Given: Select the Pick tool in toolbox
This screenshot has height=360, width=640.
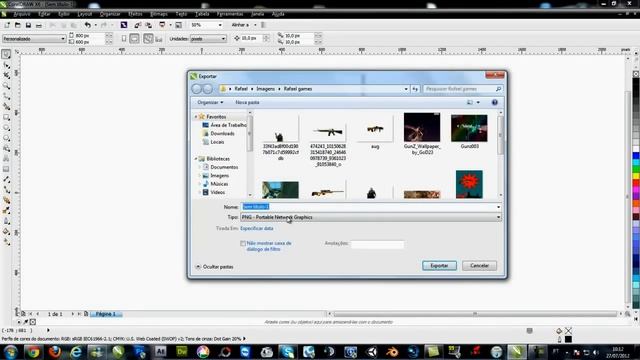Looking at the screenshot, I should (6, 54).
